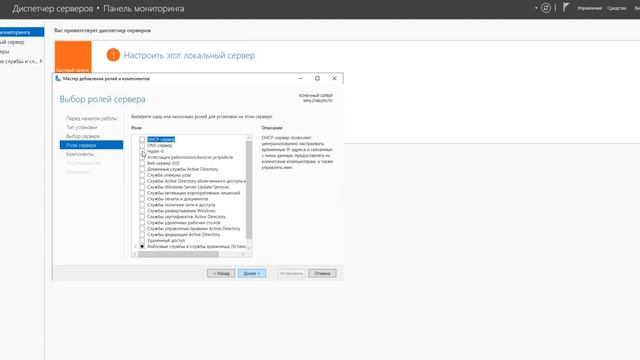
Task: Select the DHCP-сервер role label
Action: [x=161, y=139]
